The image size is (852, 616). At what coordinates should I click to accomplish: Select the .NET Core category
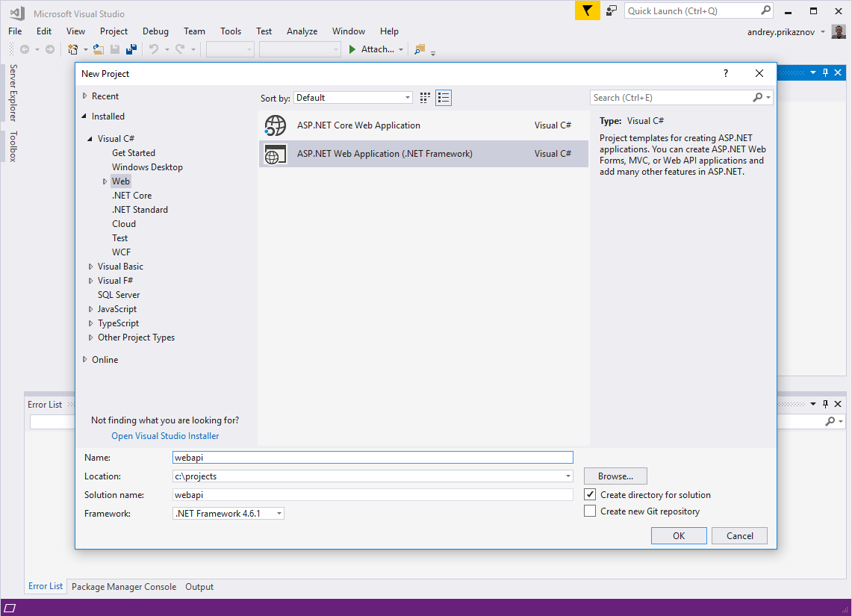(132, 196)
